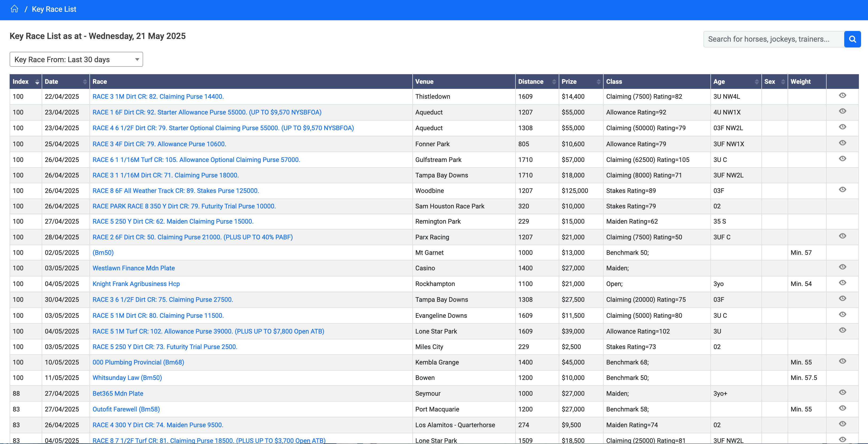Toggle view eye for Parx Racing row
868x444 pixels.
tap(842, 236)
